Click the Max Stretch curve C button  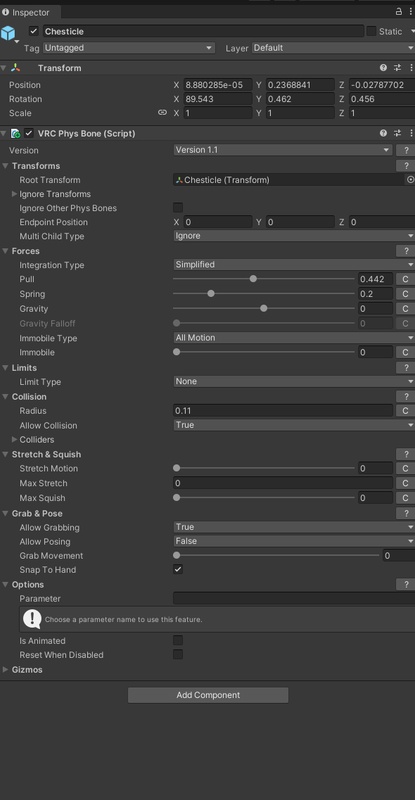click(405, 483)
